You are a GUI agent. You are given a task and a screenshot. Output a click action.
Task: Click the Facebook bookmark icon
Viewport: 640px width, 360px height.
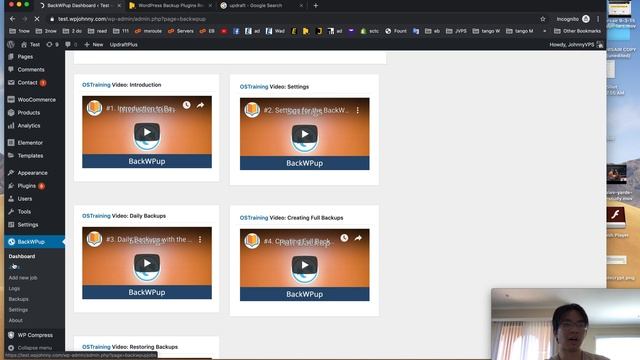(x=236, y=31)
